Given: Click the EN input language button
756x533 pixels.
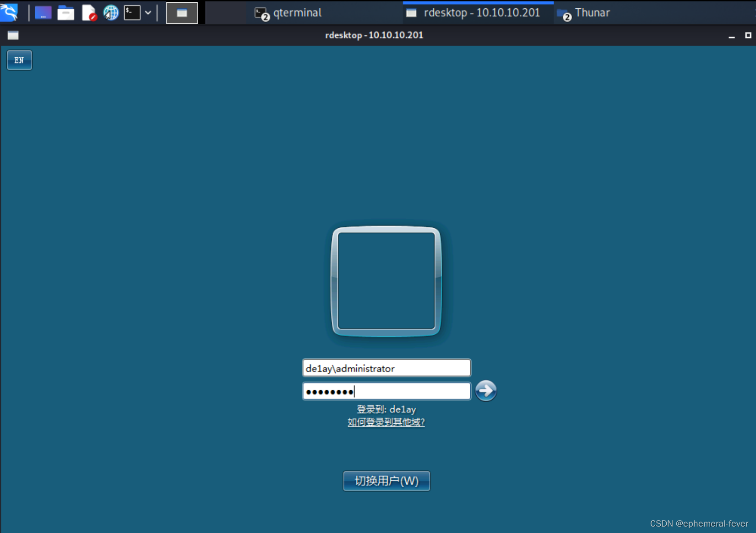Looking at the screenshot, I should click(19, 60).
